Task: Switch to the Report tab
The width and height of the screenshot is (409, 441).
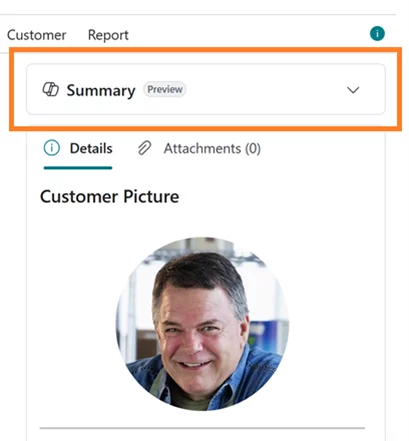Action: [x=108, y=35]
